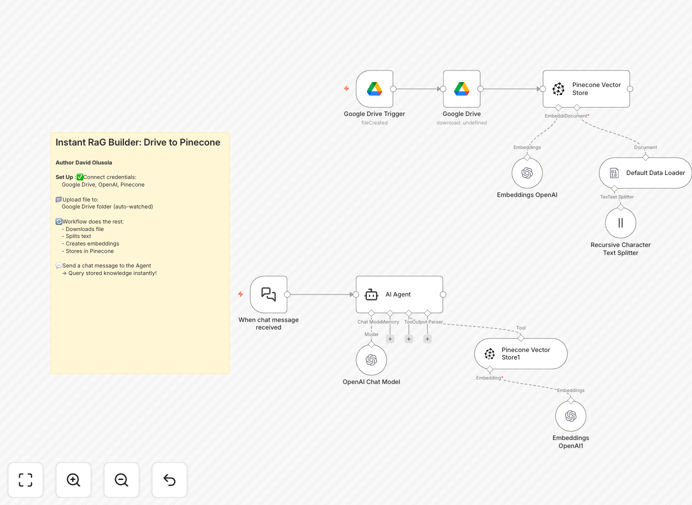This screenshot has height=505, width=692.
Task: Click the 'Recursive Character Text Splitter' label
Action: tap(621, 249)
